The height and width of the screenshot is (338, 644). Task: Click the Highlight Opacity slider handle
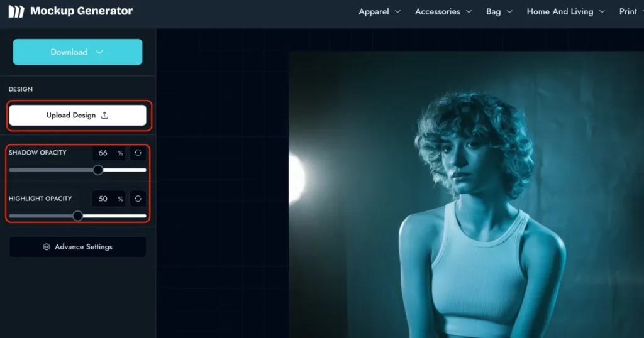pos(78,216)
